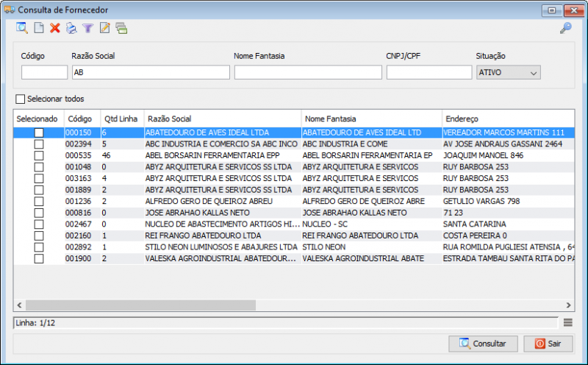This screenshot has height=365, width=588.
Task: Check the box for code 001236
Action: pyautogui.click(x=39, y=202)
